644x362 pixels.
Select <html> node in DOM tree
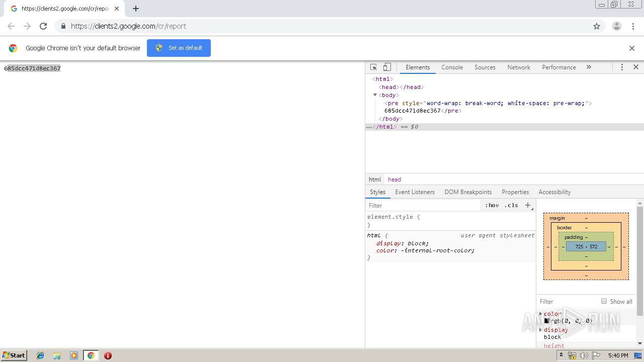(382, 79)
